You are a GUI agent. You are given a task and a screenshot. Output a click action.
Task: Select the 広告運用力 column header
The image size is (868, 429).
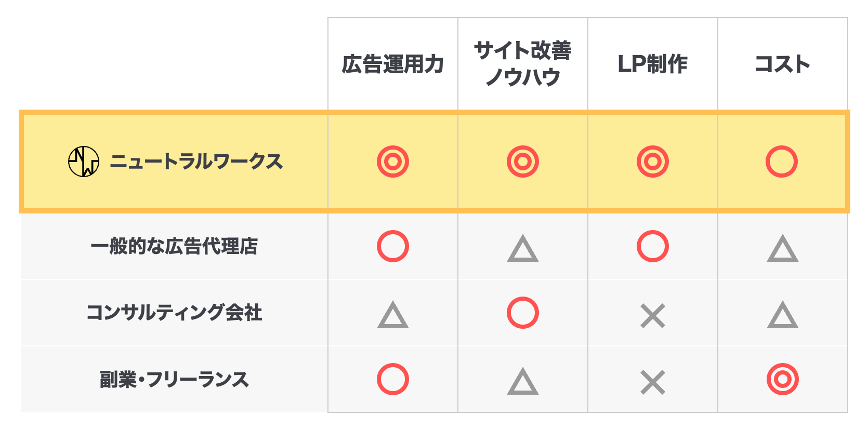(393, 64)
